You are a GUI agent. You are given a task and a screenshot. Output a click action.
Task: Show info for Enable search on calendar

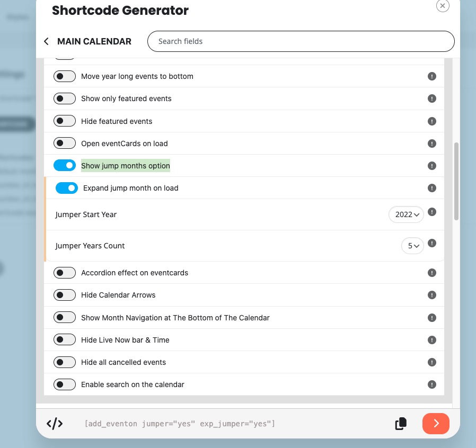[431, 384]
